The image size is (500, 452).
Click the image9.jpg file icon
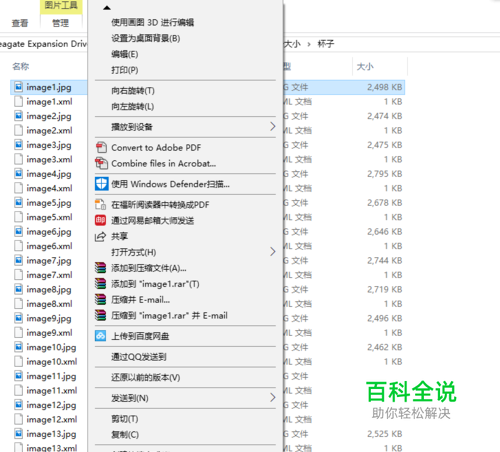pos(19,318)
